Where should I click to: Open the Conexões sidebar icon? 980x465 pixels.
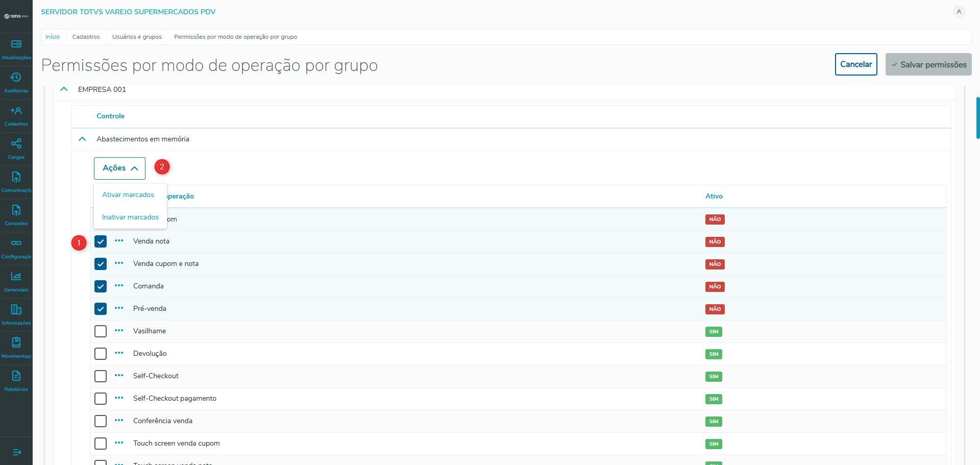click(x=16, y=210)
